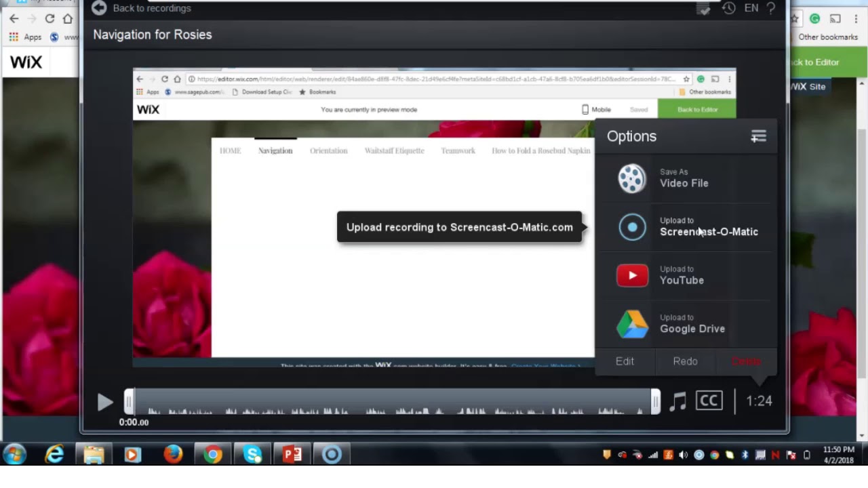
Task: Click the Edit button
Action: (x=625, y=361)
